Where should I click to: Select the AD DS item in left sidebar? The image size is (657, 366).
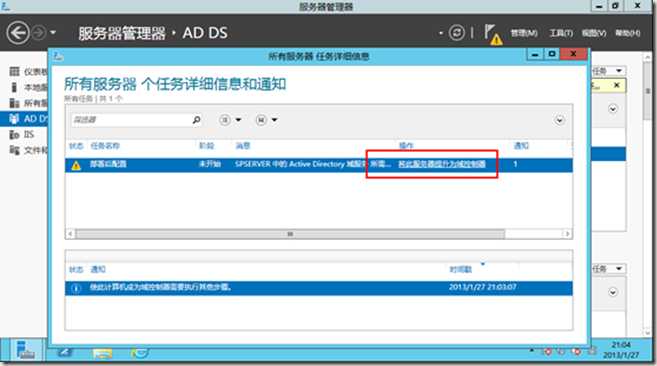(x=24, y=119)
